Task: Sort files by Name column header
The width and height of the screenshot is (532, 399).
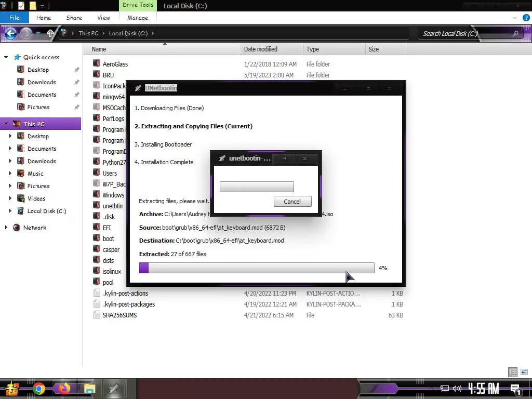Action: [x=162, y=49]
